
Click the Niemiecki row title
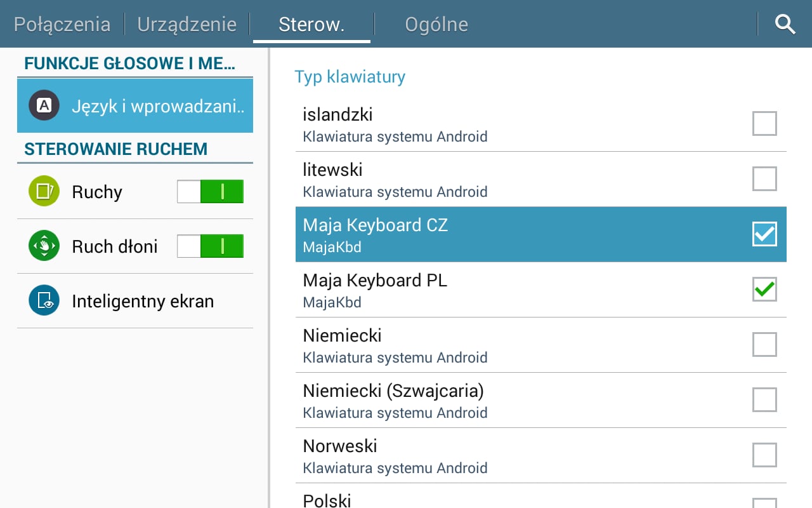[x=342, y=335]
